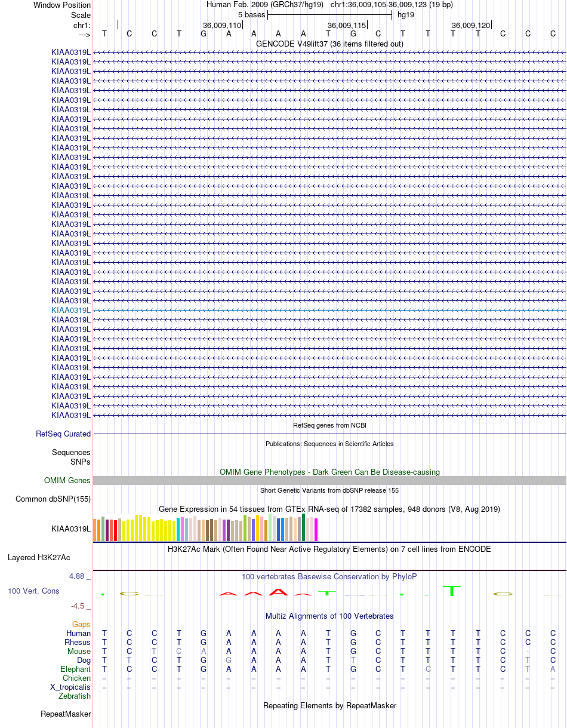The width and height of the screenshot is (567, 728).
Task: Click the tallest red A in the conservation logo
Action: [278, 592]
